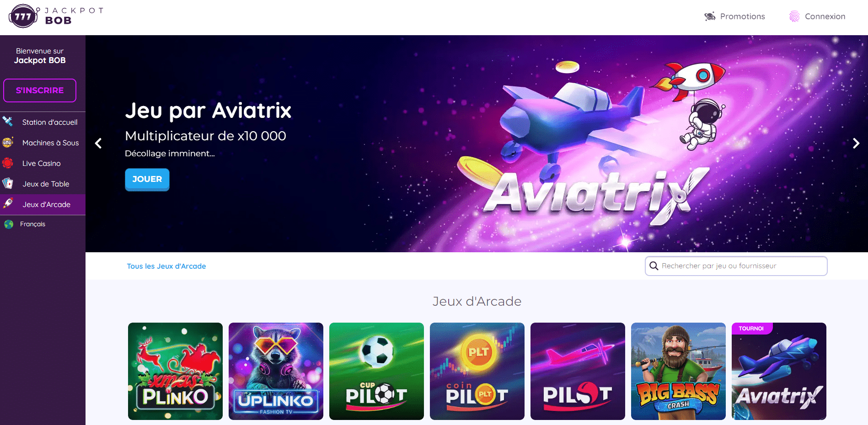The height and width of the screenshot is (425, 868).
Task: Click the playing cards Jeux de Table icon
Action: tap(8, 183)
